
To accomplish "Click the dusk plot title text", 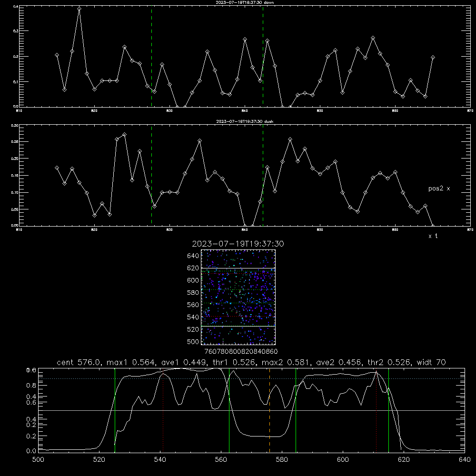I will click(245, 121).
